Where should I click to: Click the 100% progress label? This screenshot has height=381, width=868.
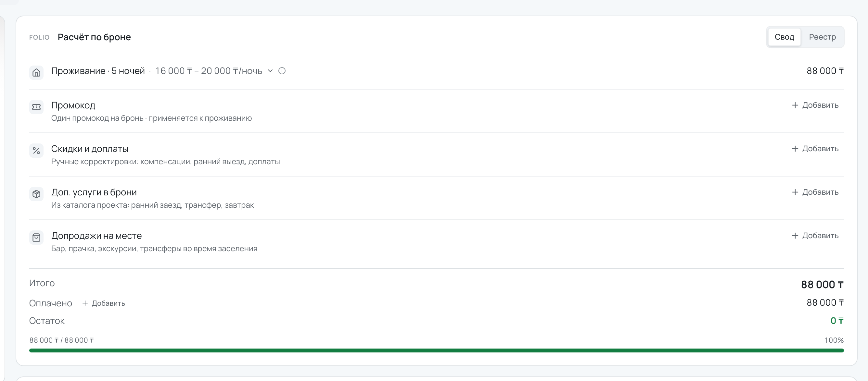tap(834, 340)
